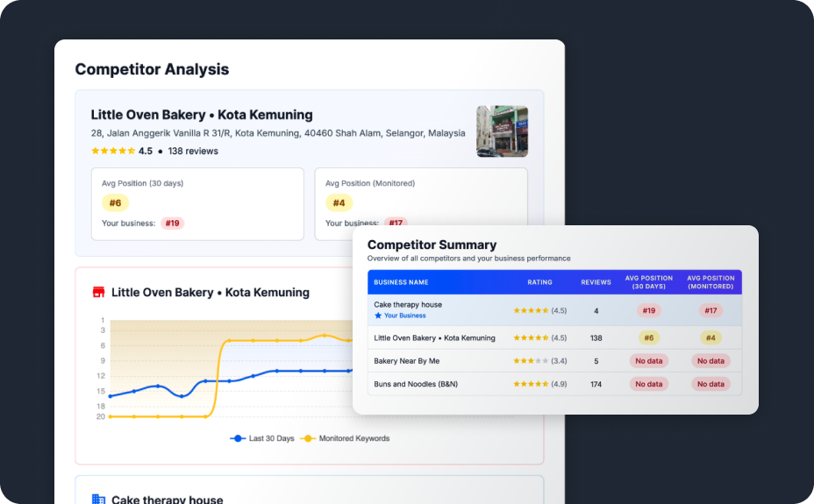Toggle the Monitored Keywords legend series
This screenshot has width=814, height=504.
[x=345, y=438]
